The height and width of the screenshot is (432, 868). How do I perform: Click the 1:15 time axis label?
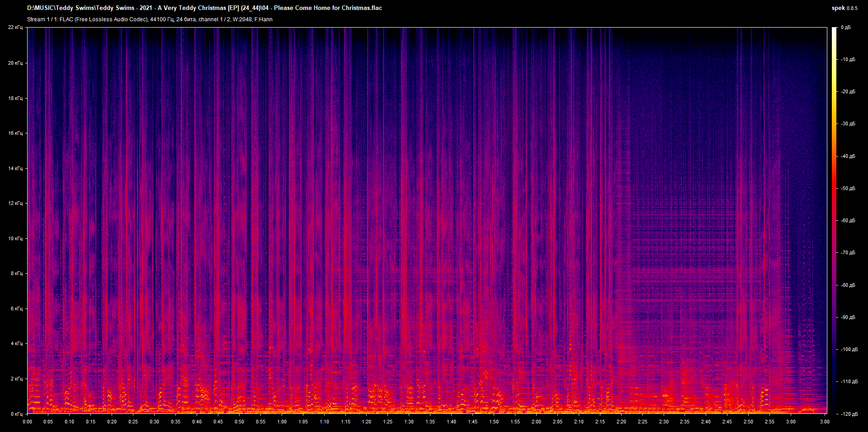tap(346, 422)
